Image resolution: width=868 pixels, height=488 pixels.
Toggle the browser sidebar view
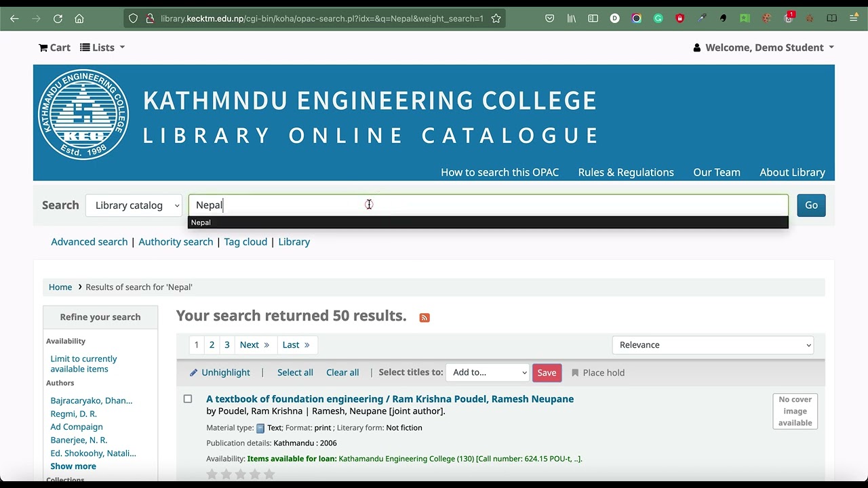coord(593,18)
